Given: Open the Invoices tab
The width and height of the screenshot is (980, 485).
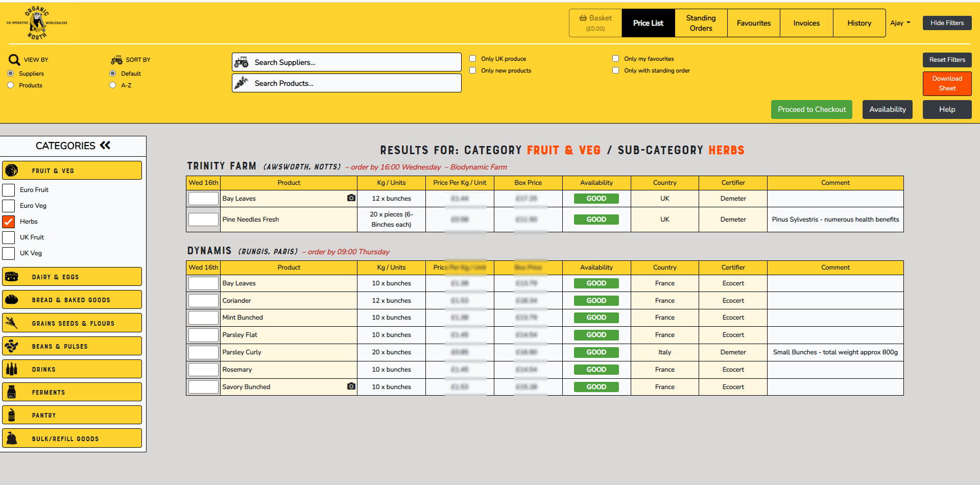Looking at the screenshot, I should [x=806, y=23].
